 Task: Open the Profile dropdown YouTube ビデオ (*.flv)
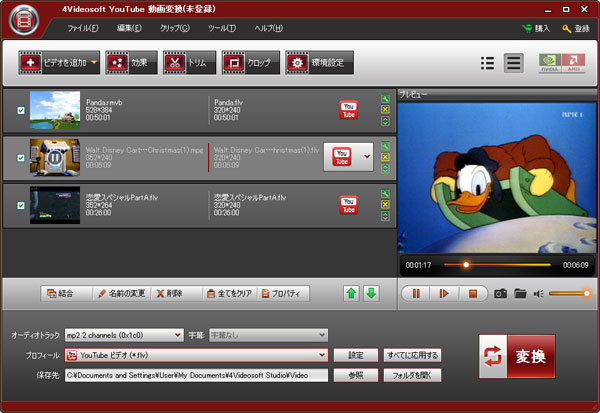(x=196, y=355)
